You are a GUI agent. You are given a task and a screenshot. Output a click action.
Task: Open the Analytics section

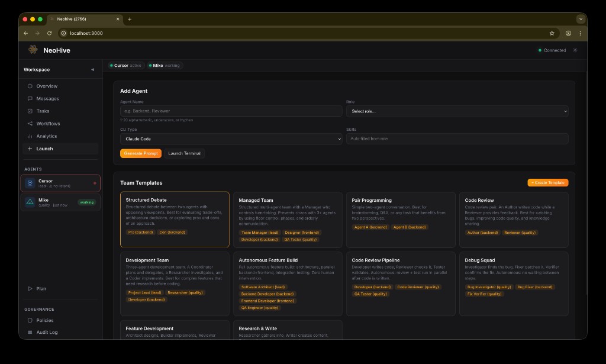(x=61, y=136)
